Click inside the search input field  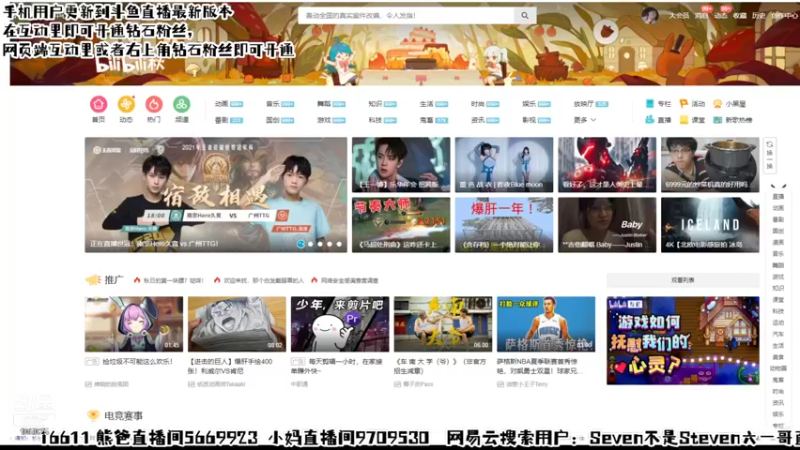click(x=407, y=16)
